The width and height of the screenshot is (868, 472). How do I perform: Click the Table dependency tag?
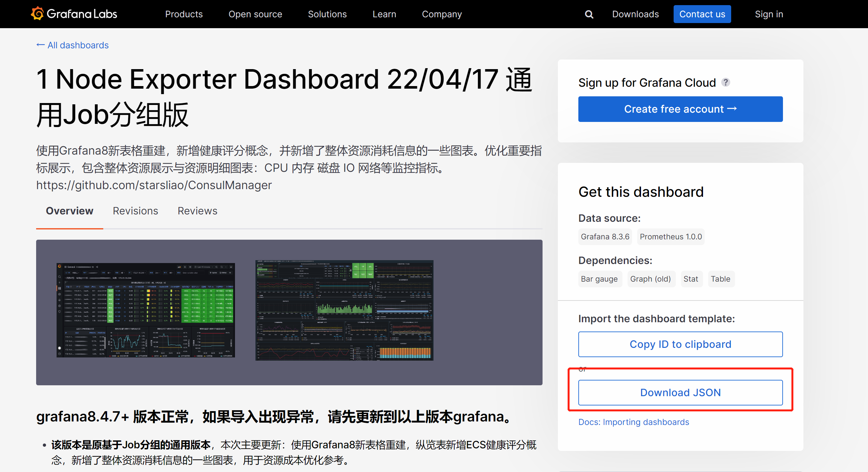tap(720, 279)
